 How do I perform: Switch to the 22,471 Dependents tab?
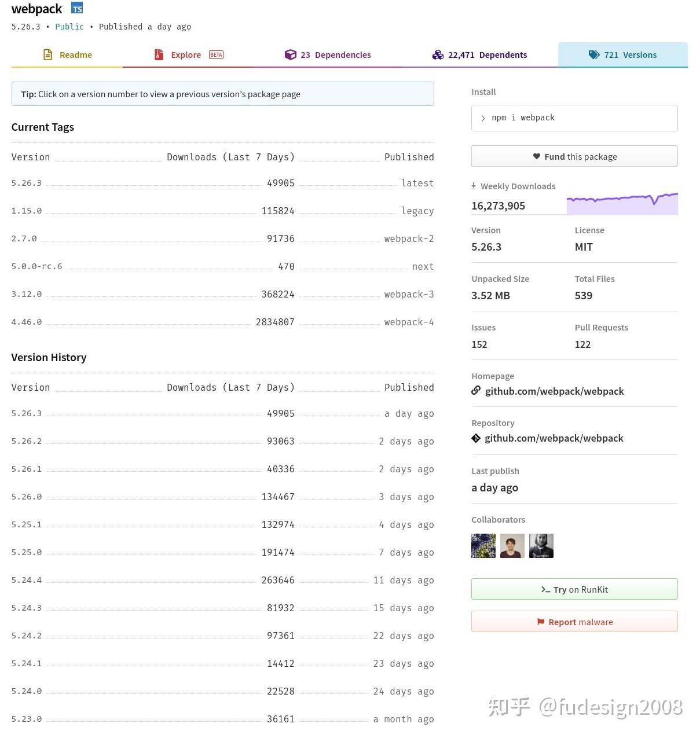tap(480, 55)
